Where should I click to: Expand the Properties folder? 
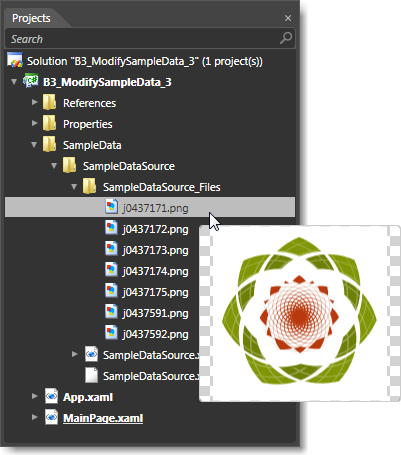click(34, 123)
